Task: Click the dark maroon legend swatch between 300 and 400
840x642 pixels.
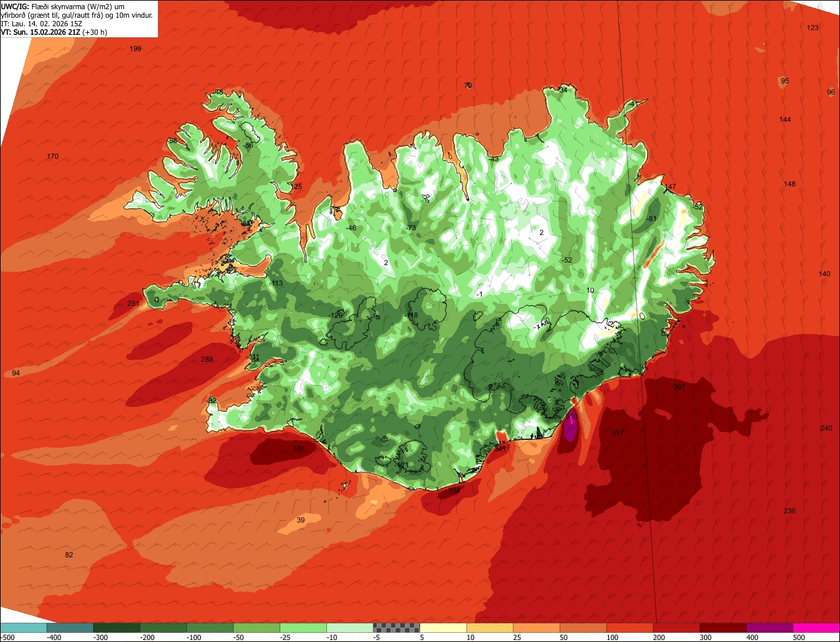Action: 723,627
